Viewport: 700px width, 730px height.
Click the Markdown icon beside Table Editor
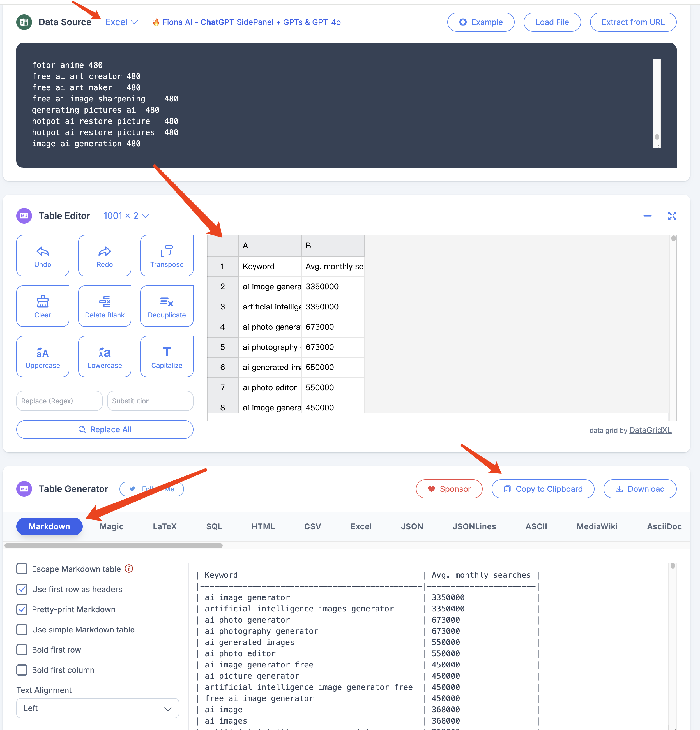24,216
